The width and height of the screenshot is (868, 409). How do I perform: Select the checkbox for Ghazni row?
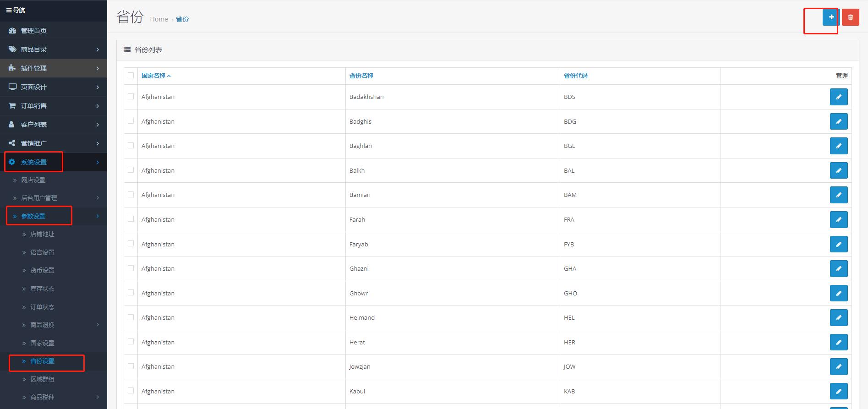point(131,268)
